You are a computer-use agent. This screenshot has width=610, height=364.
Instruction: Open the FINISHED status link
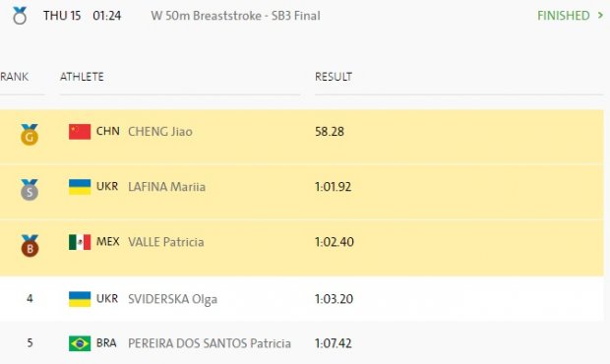564,16
